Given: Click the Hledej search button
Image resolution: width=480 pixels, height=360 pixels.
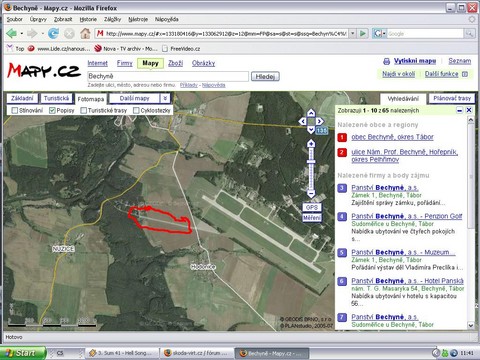Looking at the screenshot, I should (265, 76).
